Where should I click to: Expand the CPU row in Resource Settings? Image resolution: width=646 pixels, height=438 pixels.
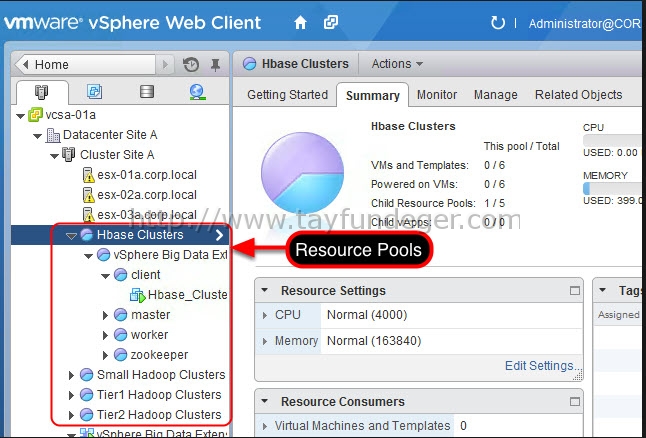(x=264, y=316)
